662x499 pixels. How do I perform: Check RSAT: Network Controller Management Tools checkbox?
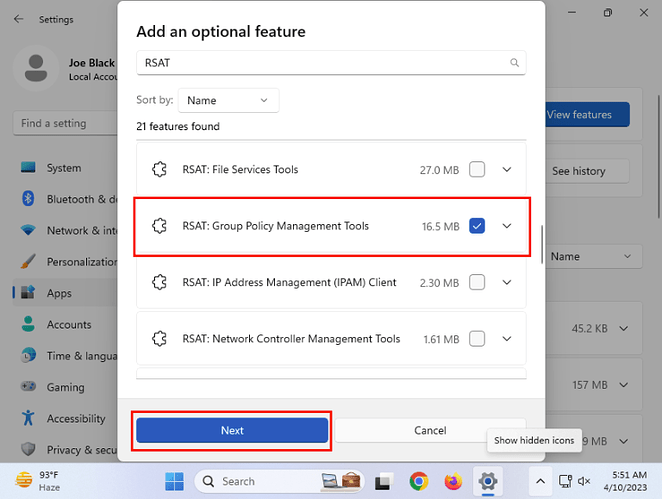click(x=477, y=339)
